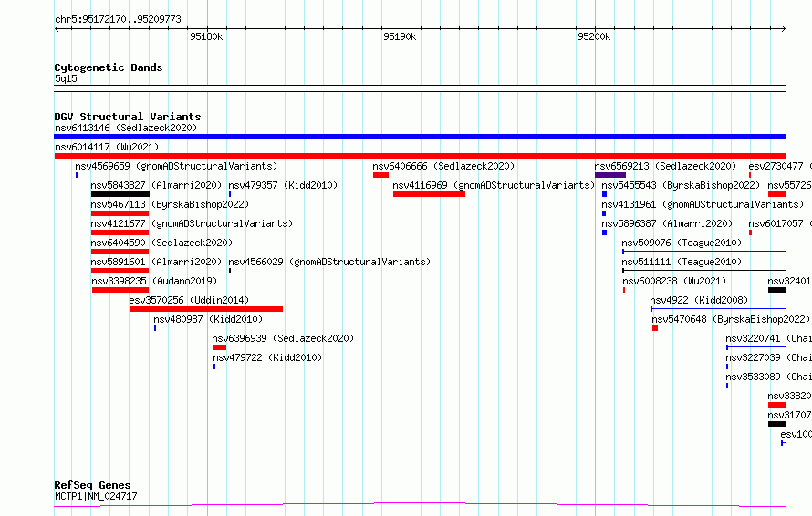Click the 95180k ruler label

tap(206, 36)
